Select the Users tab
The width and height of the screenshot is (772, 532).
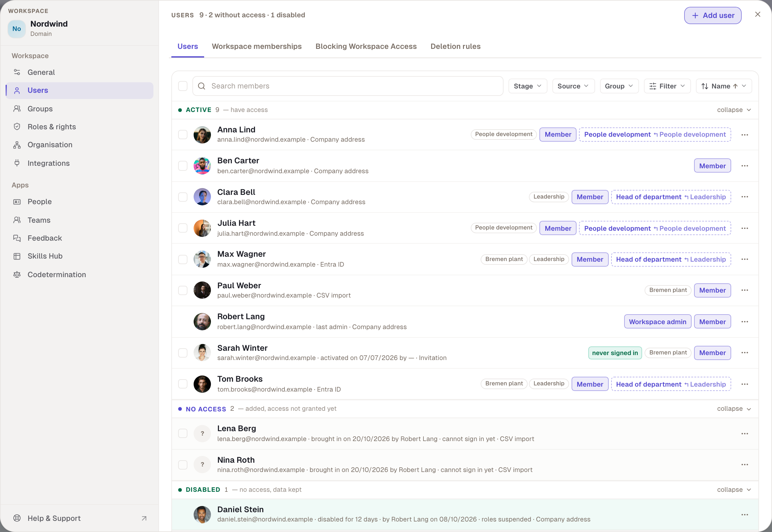pos(188,46)
